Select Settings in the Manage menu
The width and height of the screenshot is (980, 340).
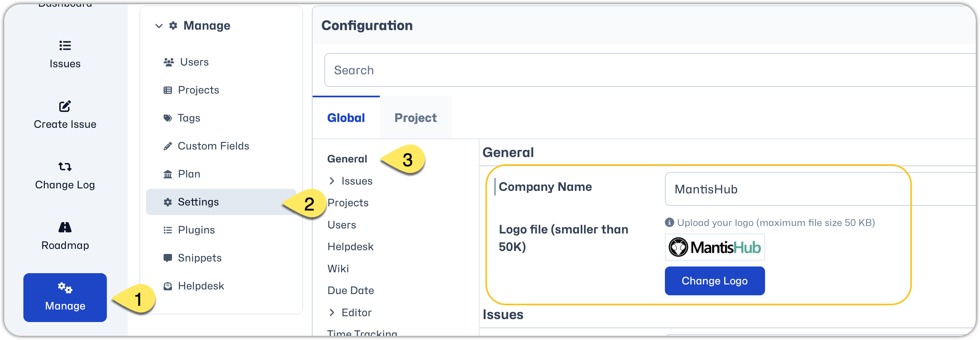pyautogui.click(x=221, y=202)
